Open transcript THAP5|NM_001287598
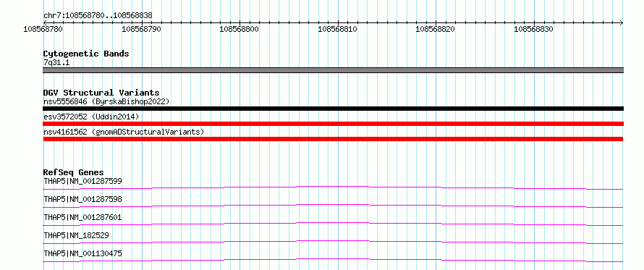The image size is (644, 270). point(82,199)
